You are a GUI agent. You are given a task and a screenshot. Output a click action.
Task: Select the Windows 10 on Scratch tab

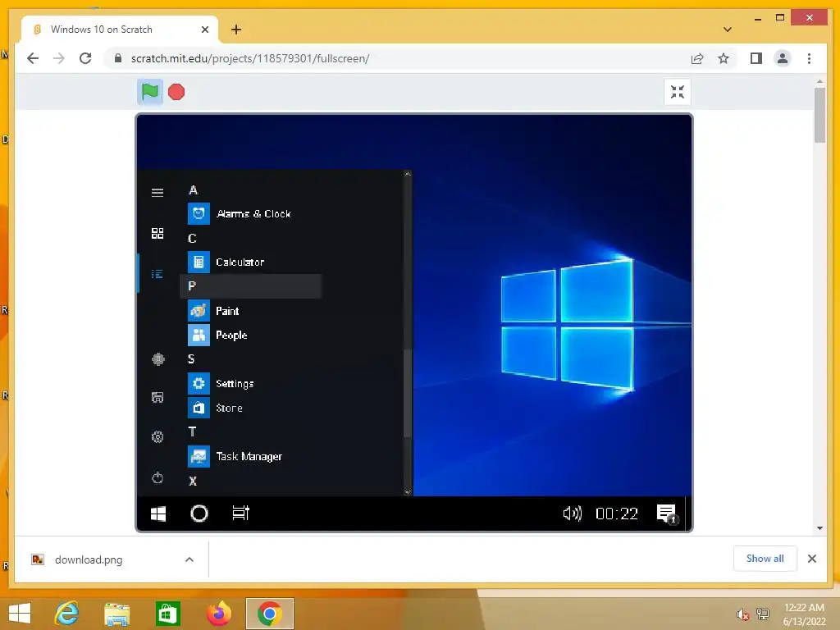tap(120, 30)
